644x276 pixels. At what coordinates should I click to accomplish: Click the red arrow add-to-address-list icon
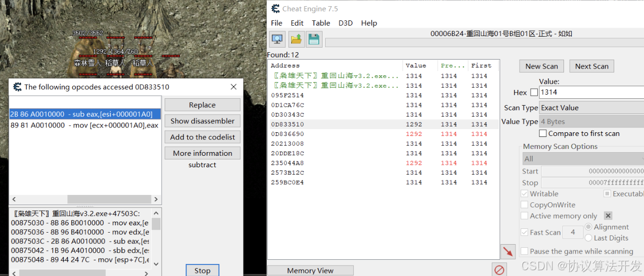(x=508, y=251)
